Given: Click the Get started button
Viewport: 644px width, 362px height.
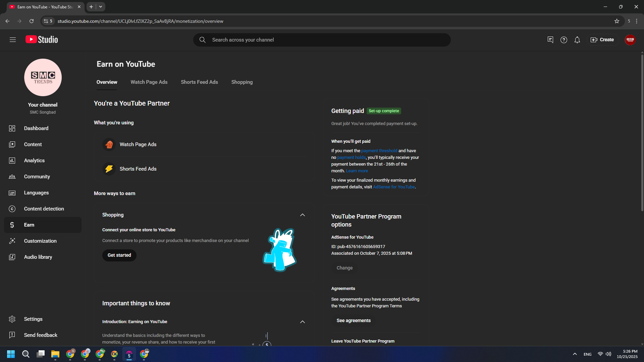Looking at the screenshot, I should pos(119,255).
